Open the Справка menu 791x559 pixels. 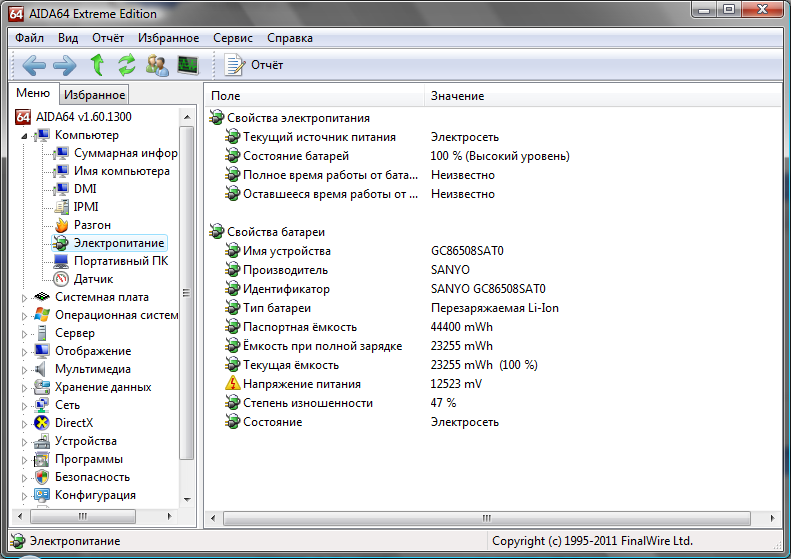(290, 38)
